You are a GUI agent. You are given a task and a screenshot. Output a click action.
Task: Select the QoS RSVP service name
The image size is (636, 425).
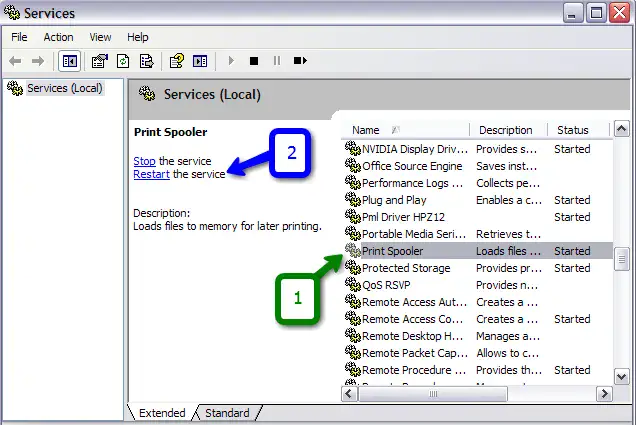[x=386, y=285]
